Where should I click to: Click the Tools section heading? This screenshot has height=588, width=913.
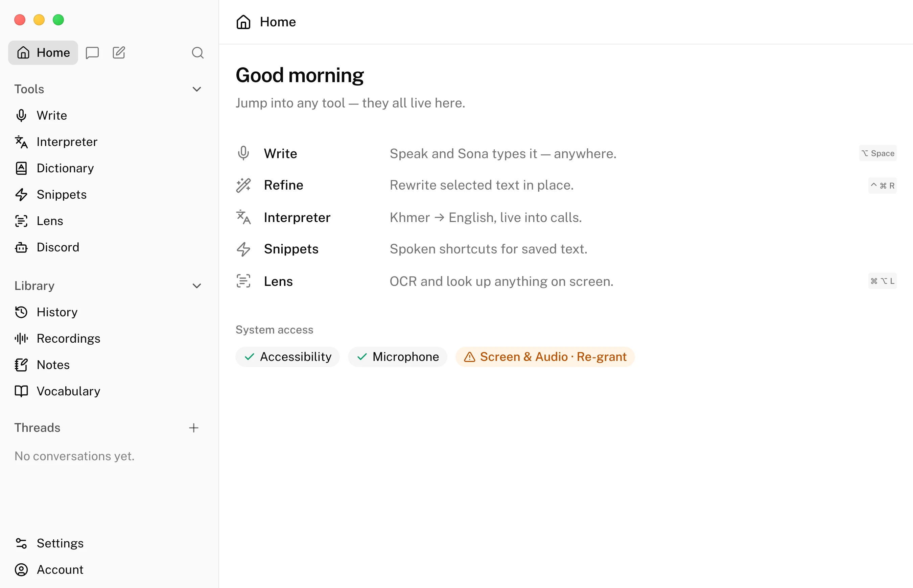click(29, 89)
